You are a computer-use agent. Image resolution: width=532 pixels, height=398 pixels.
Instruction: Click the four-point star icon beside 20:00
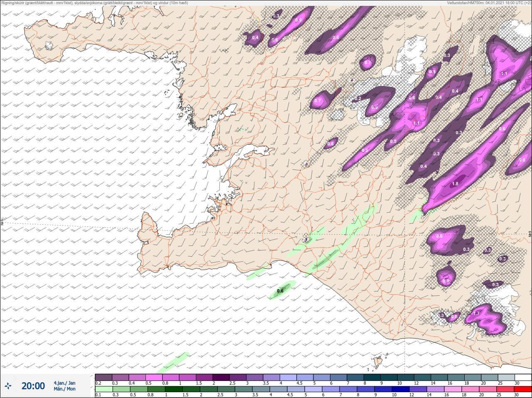point(8,386)
